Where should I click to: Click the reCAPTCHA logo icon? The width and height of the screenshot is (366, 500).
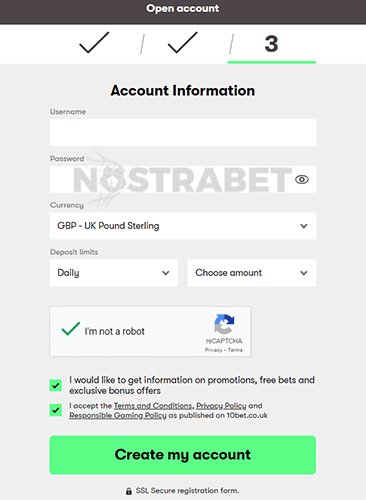point(224,324)
